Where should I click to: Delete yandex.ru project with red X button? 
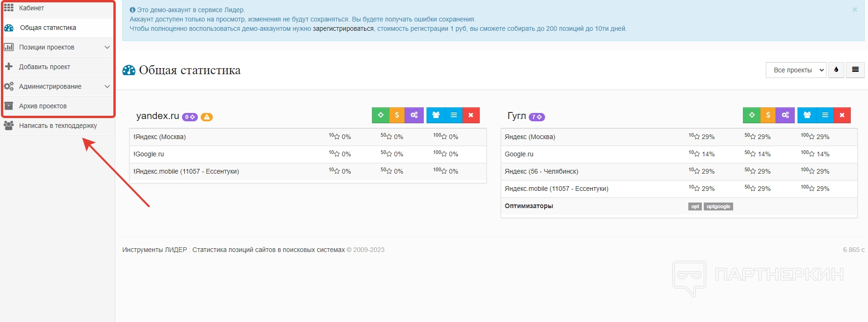click(471, 115)
